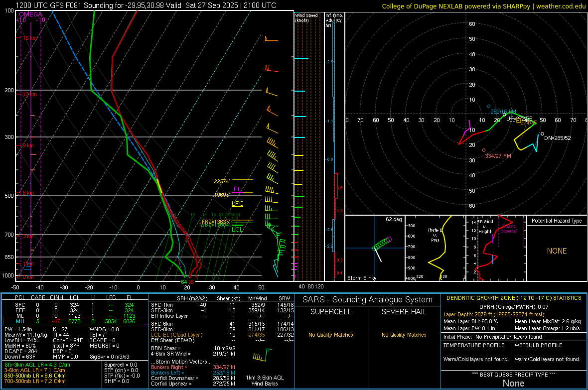Click the CAPE column header
Viewport: 588px width, 390px height.
click(x=38, y=297)
